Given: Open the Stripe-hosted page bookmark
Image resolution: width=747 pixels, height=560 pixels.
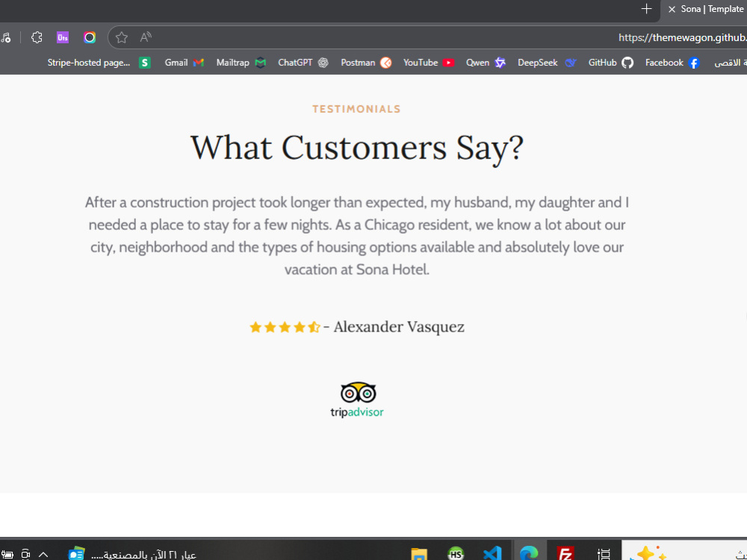Looking at the screenshot, I should (x=99, y=63).
